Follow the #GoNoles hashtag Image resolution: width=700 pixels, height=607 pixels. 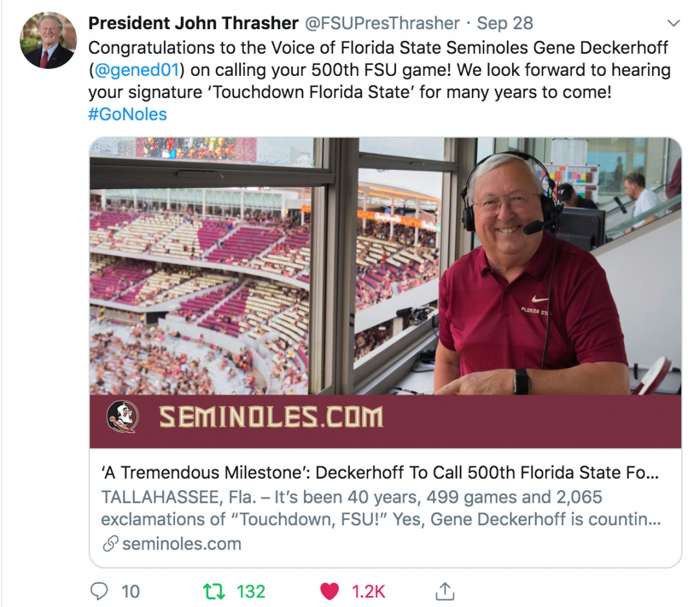tap(128, 114)
